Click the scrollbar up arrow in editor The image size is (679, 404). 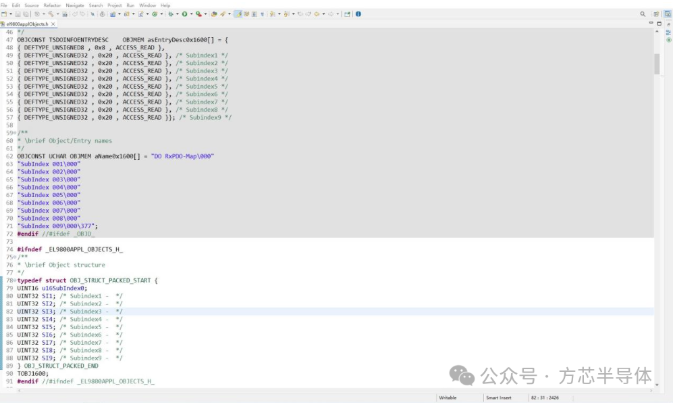[x=657, y=32]
